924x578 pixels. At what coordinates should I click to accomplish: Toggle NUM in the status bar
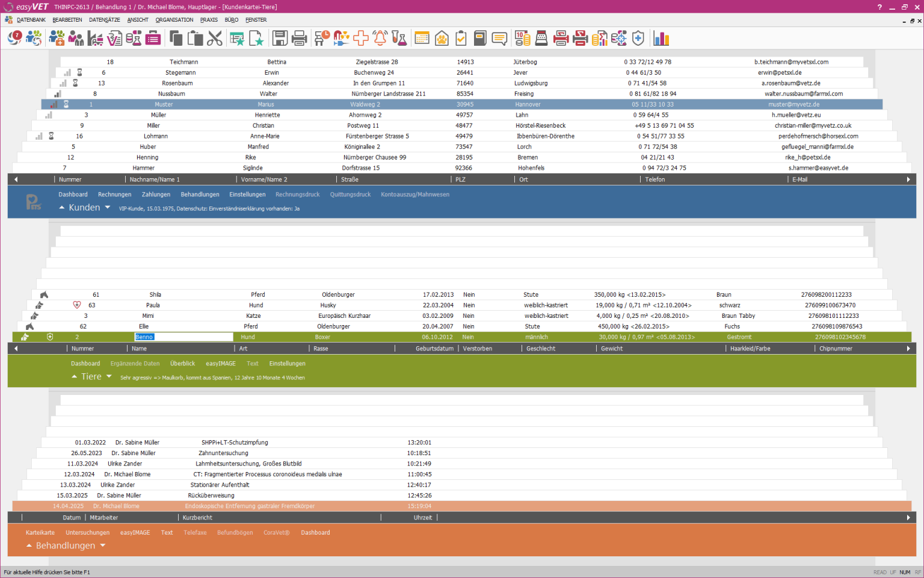(x=905, y=572)
